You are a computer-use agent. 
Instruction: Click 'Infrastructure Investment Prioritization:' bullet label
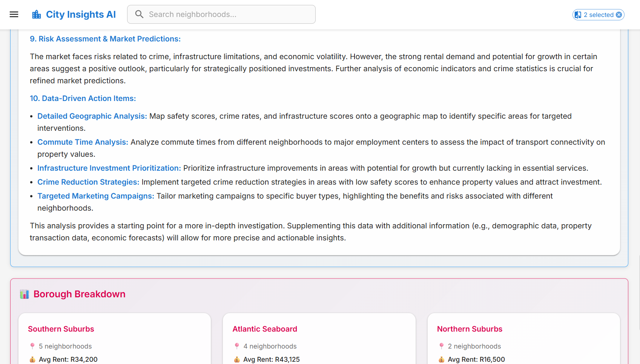(109, 168)
